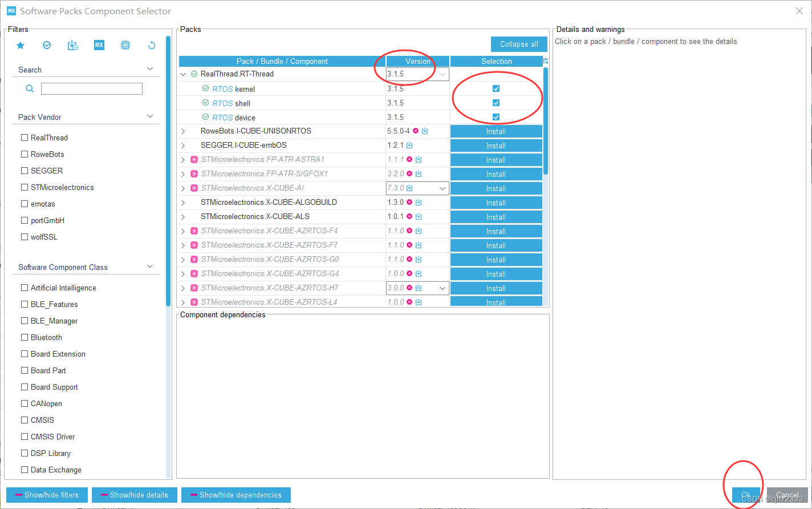The width and height of the screenshot is (812, 509).
Task: Check the STMicroelectronics vendor filter
Action: (25, 187)
